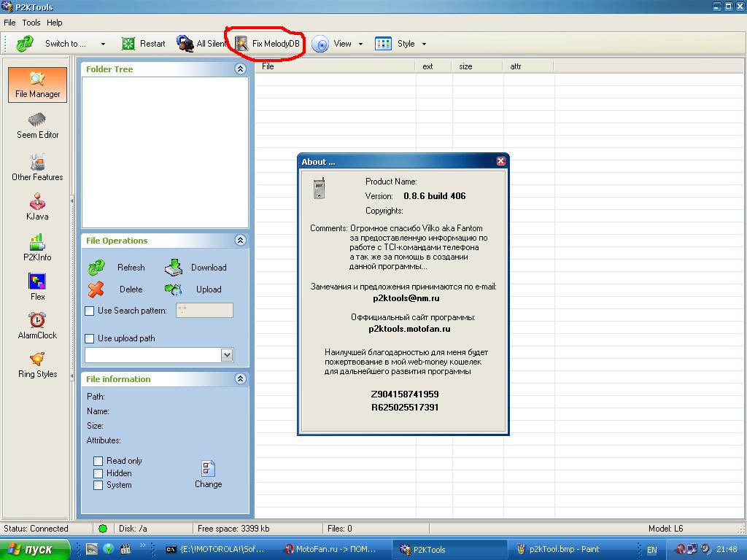Open the Windows Start (пуск) button
The height and width of the screenshot is (560, 747).
point(35,550)
